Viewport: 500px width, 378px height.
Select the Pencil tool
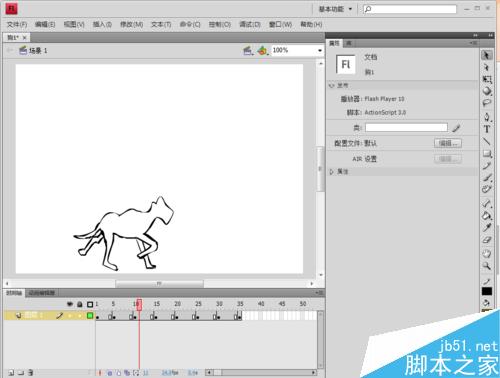pyautogui.click(x=487, y=166)
